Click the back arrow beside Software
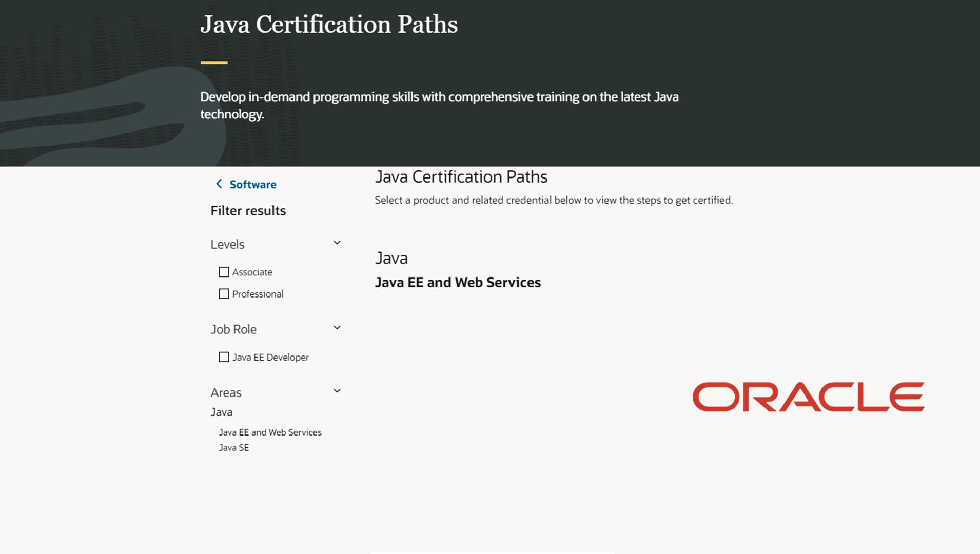 click(219, 184)
